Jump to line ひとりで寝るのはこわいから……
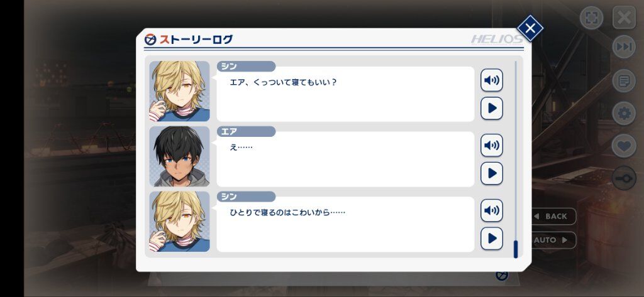The height and width of the screenshot is (297, 644). [x=492, y=239]
